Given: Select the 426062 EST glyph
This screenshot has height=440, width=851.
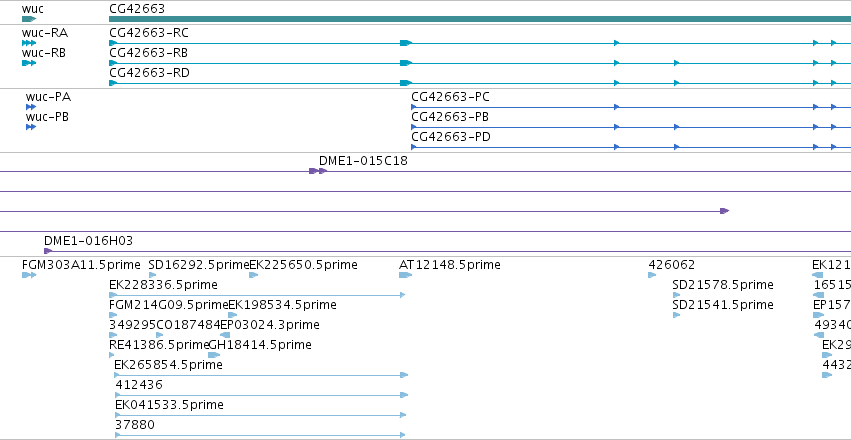Looking at the screenshot, I should point(652,275).
